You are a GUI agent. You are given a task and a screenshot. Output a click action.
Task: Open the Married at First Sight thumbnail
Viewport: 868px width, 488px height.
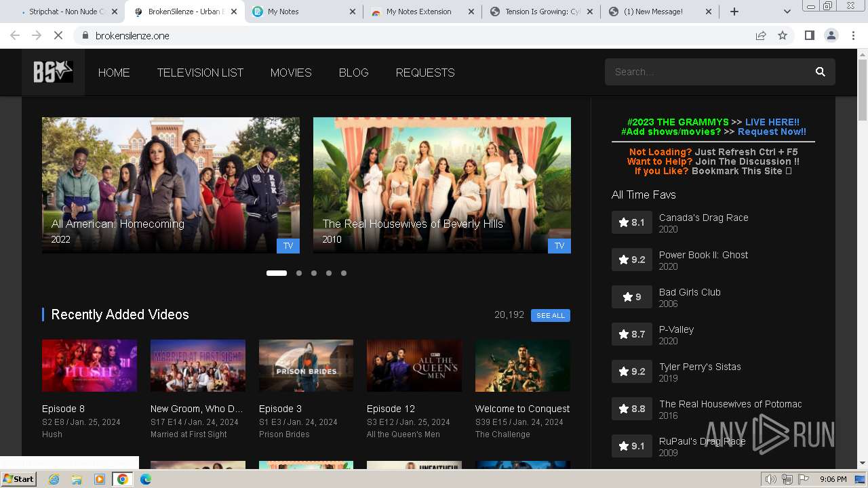tap(198, 366)
